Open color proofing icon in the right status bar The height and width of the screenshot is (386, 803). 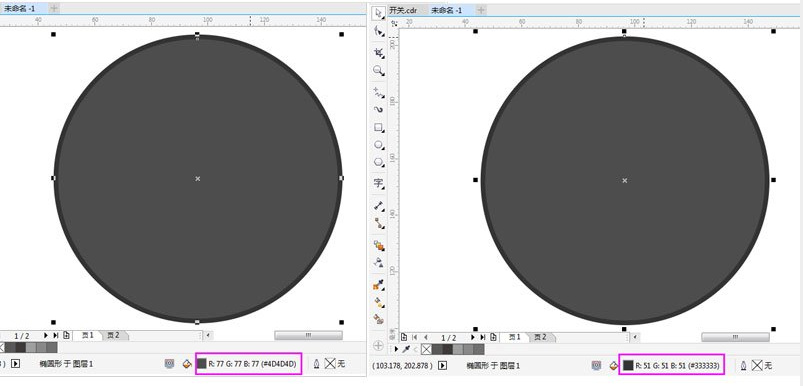[596, 366]
